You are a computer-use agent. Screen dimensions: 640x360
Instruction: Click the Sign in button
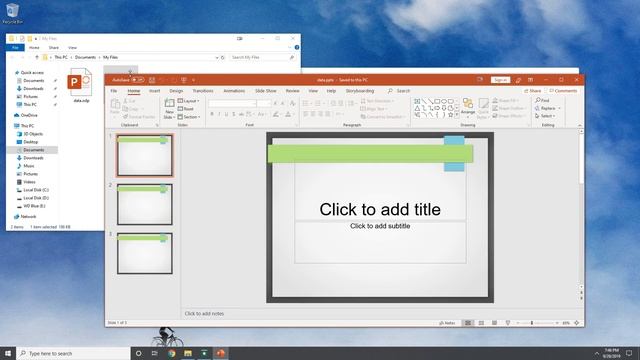[500, 80]
